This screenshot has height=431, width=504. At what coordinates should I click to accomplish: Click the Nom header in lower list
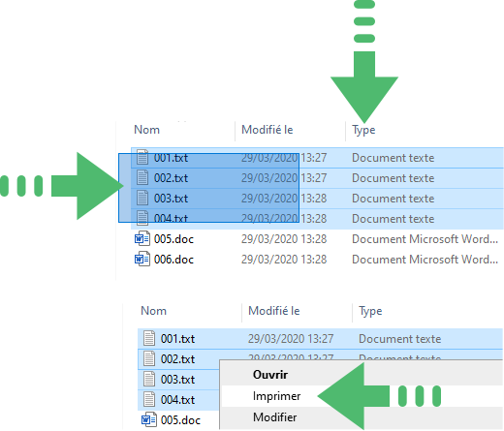click(x=153, y=311)
